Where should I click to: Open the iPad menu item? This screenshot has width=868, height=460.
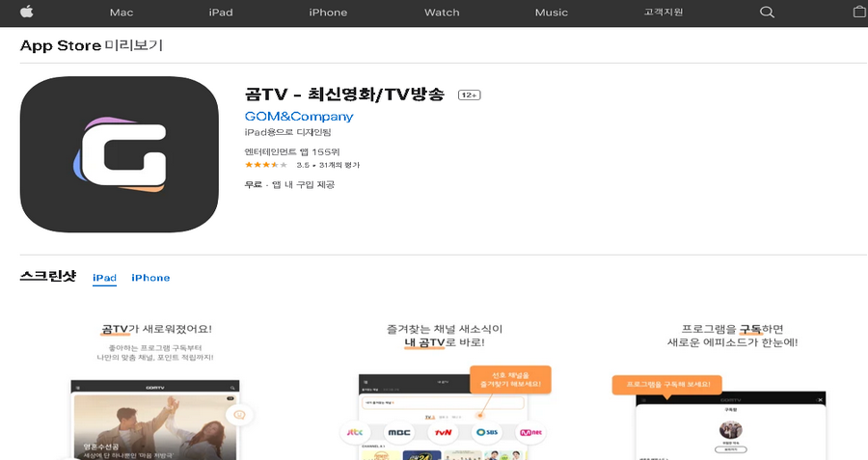(x=221, y=13)
